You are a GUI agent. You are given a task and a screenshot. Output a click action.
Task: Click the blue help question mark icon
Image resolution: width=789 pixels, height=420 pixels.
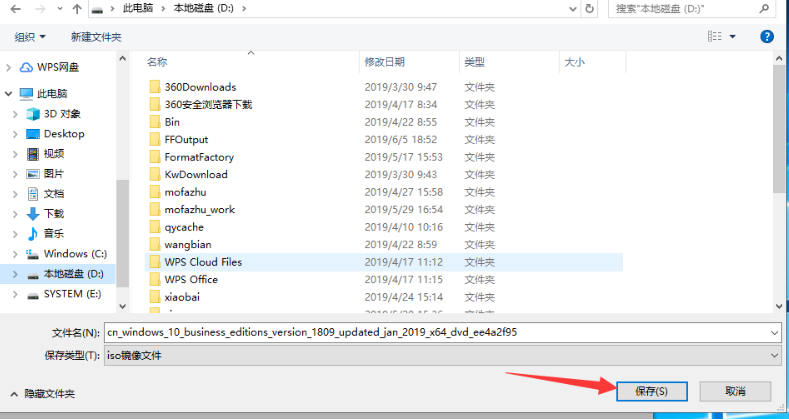pyautogui.click(x=767, y=36)
